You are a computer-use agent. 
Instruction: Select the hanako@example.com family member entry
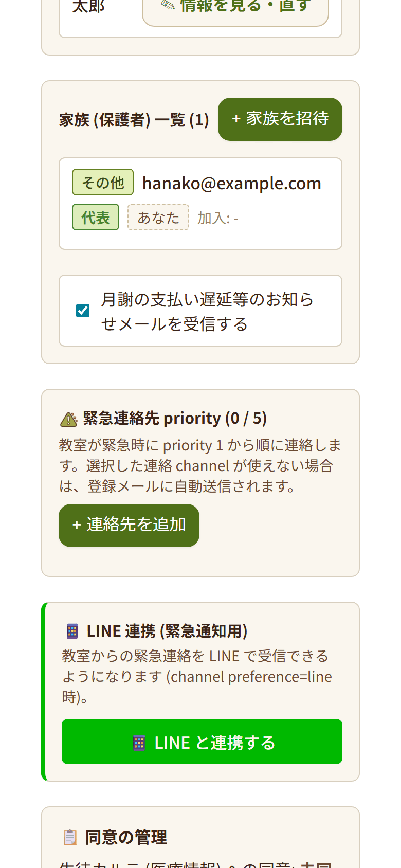(x=200, y=204)
